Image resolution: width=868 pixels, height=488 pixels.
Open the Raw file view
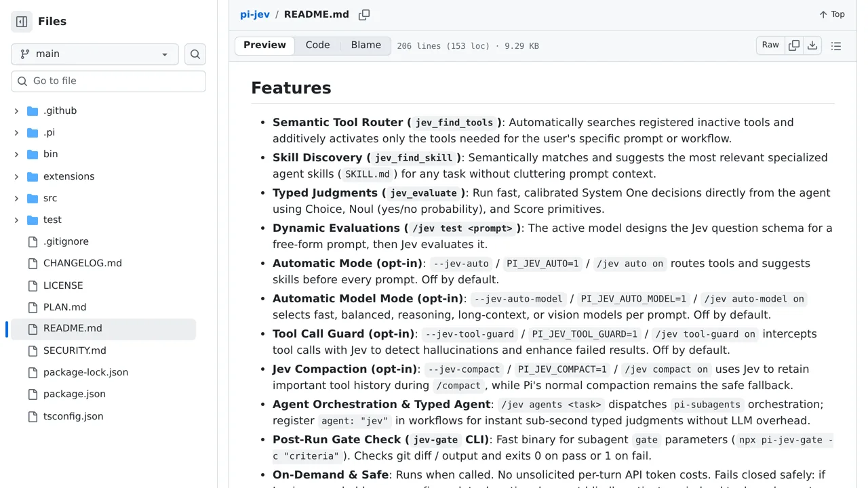[x=770, y=45]
